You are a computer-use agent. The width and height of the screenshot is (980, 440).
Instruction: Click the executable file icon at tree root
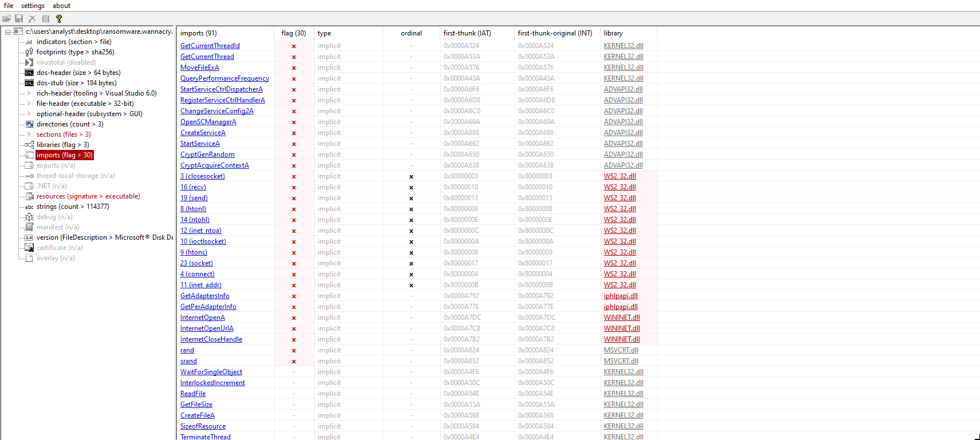click(18, 31)
